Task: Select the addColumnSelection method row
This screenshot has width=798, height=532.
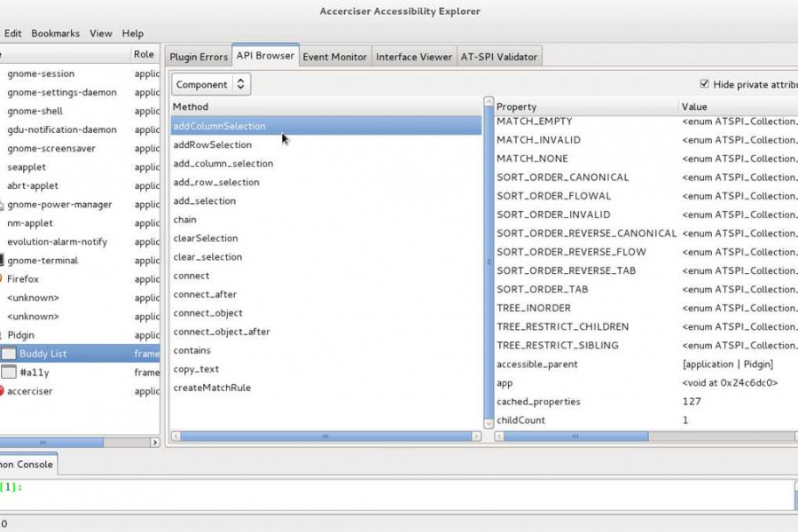Action: pos(325,126)
